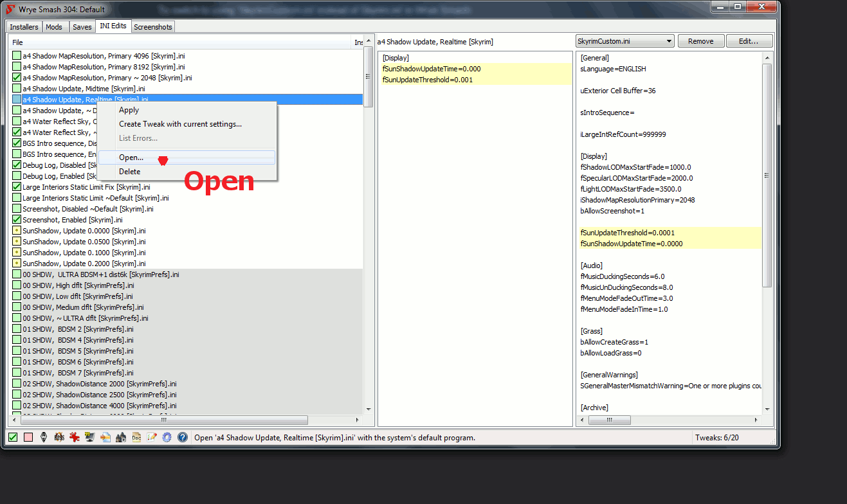
Task: Select the 01 SHDW, BDSM 4 row
Action: tap(187, 340)
